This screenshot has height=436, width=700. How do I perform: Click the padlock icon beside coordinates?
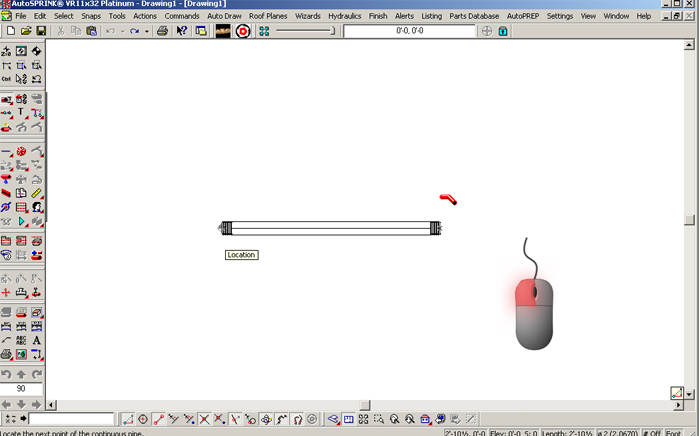point(503,31)
